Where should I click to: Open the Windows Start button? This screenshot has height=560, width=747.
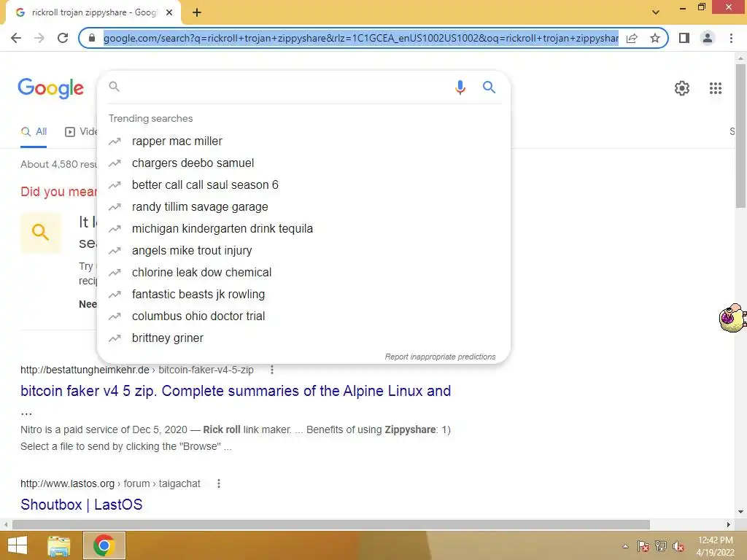point(18,545)
